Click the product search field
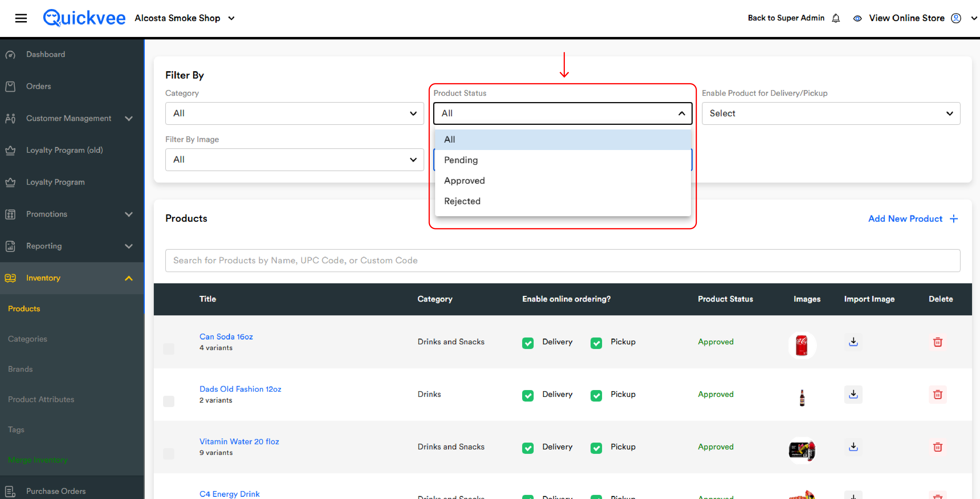Screen dimensions: 980x499 tap(563, 261)
